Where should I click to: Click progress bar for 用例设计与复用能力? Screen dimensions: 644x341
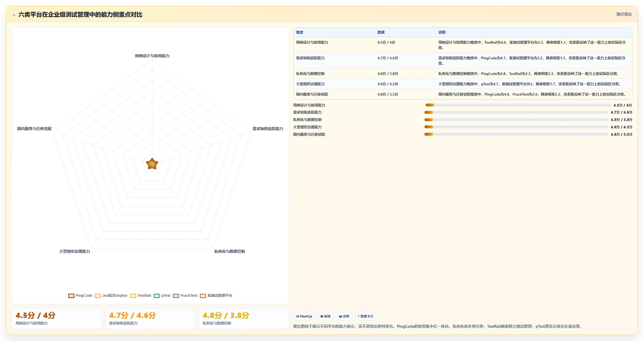click(x=518, y=105)
